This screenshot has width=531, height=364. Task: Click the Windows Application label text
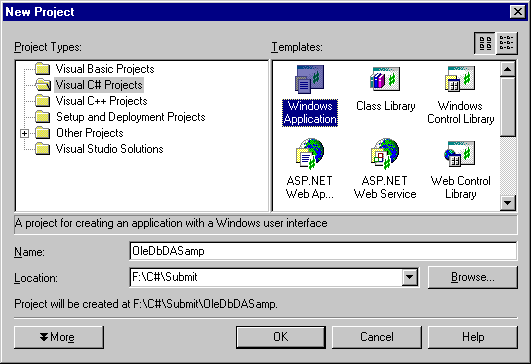point(310,113)
